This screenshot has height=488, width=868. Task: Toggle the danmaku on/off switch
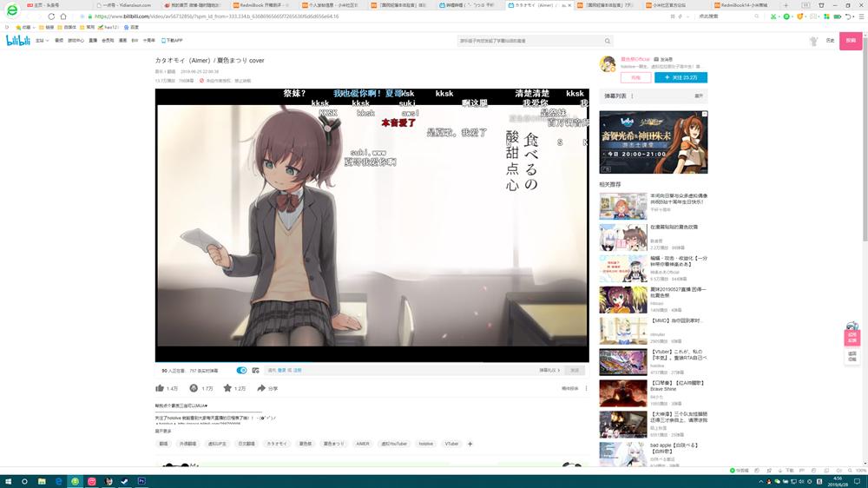pyautogui.click(x=241, y=370)
